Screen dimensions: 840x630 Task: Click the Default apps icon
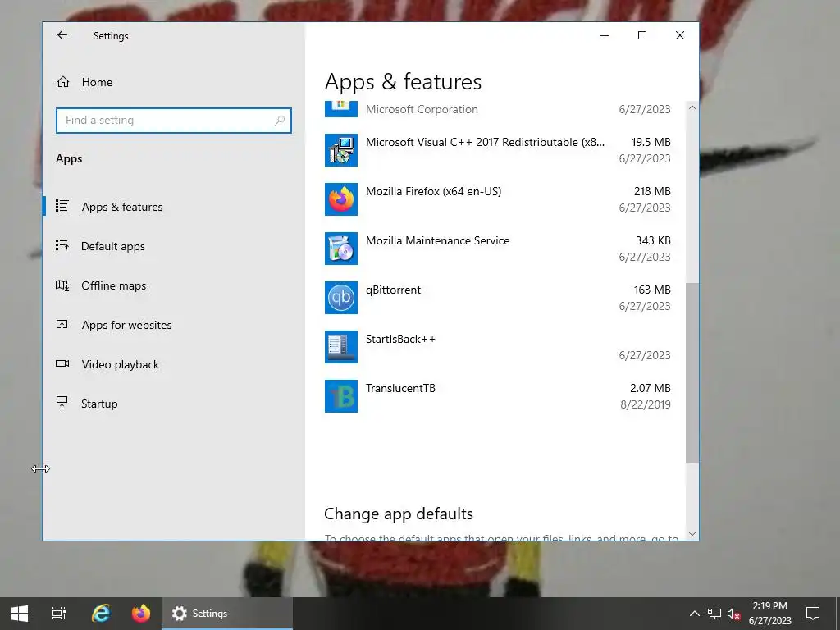(62, 245)
